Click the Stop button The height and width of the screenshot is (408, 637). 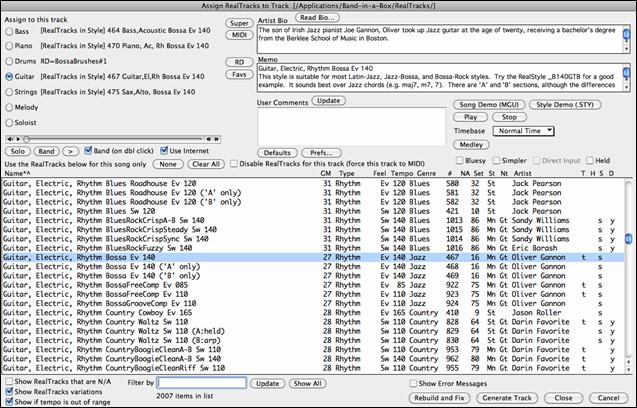coord(509,117)
